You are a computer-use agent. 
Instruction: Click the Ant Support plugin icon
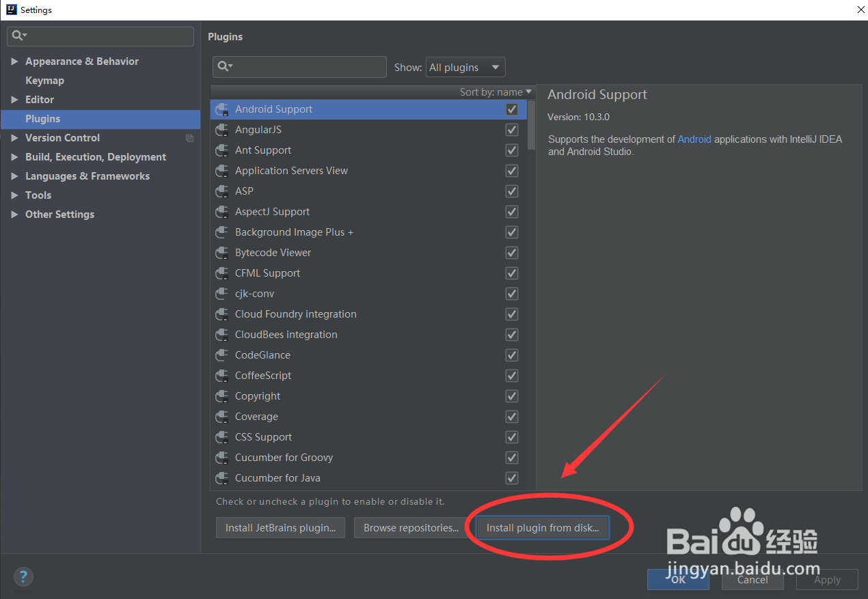click(221, 150)
